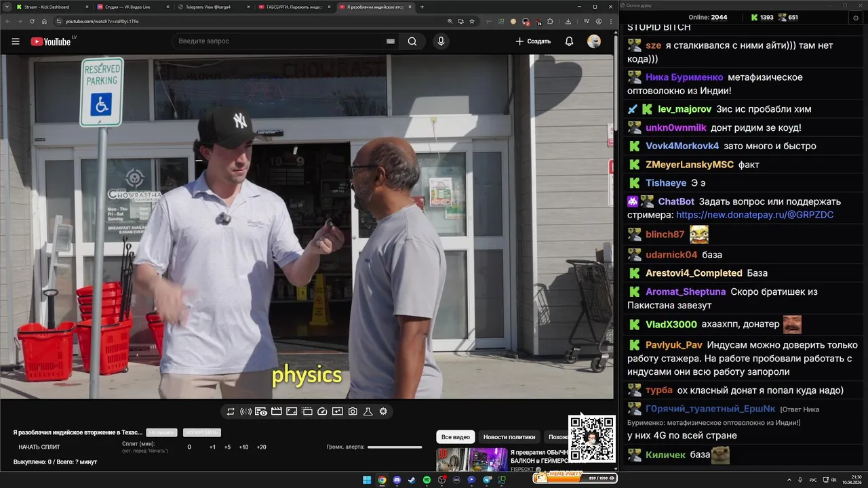Add +20 minutes to split

coord(262,447)
